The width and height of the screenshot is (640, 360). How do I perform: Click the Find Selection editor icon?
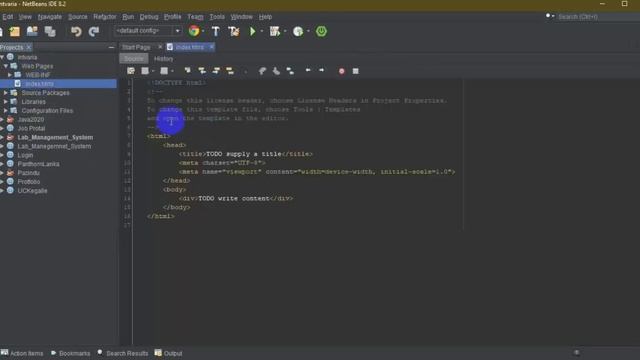187,71
